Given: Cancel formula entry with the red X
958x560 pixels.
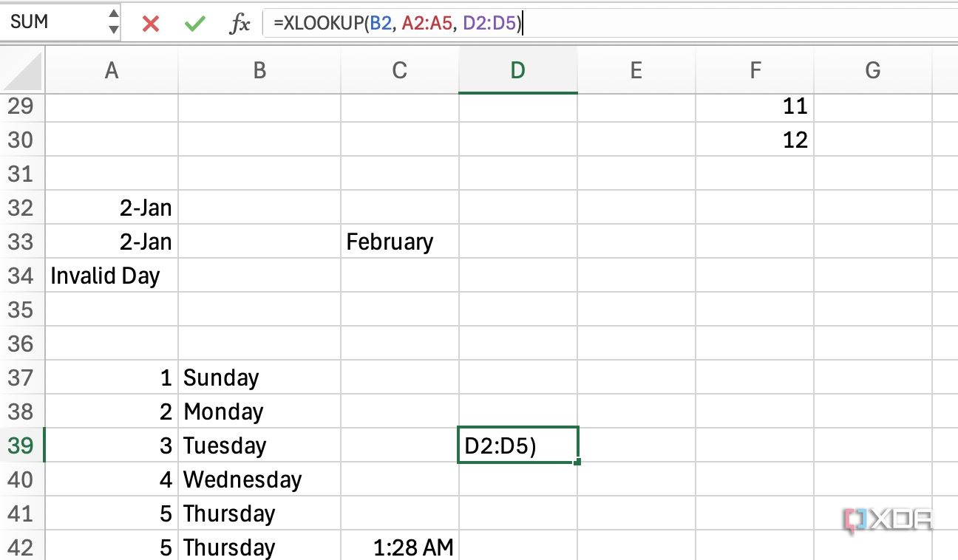Looking at the screenshot, I should (x=150, y=23).
